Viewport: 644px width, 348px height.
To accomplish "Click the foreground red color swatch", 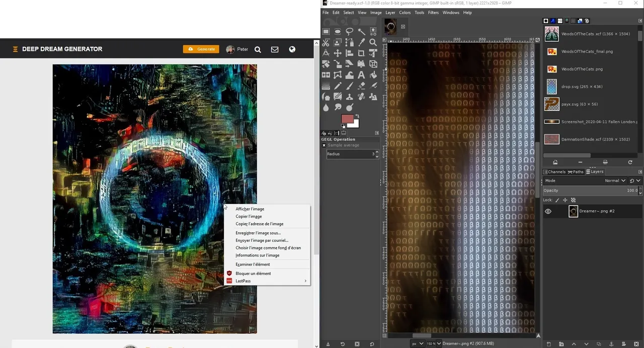I will tap(346, 118).
